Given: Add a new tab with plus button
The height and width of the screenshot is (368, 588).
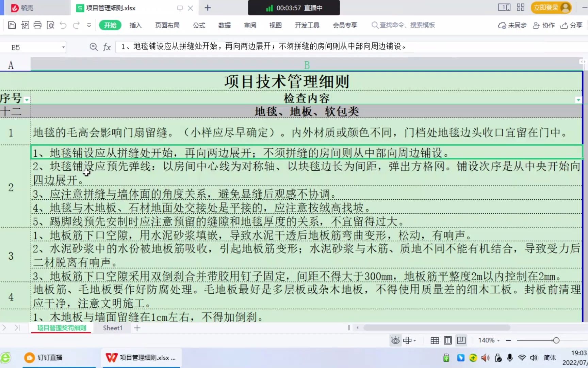Looking at the screenshot, I should click(208, 8).
